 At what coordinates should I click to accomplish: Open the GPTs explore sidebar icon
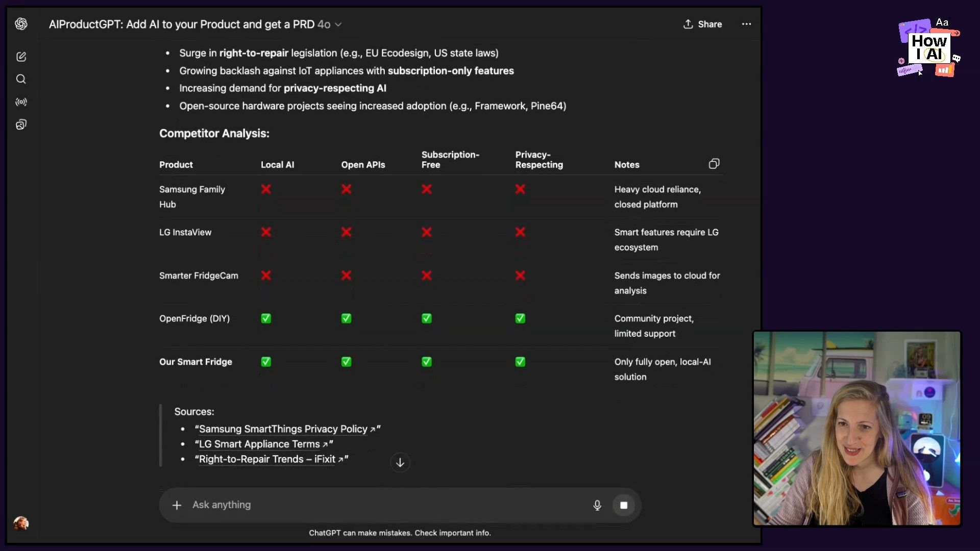(x=21, y=124)
